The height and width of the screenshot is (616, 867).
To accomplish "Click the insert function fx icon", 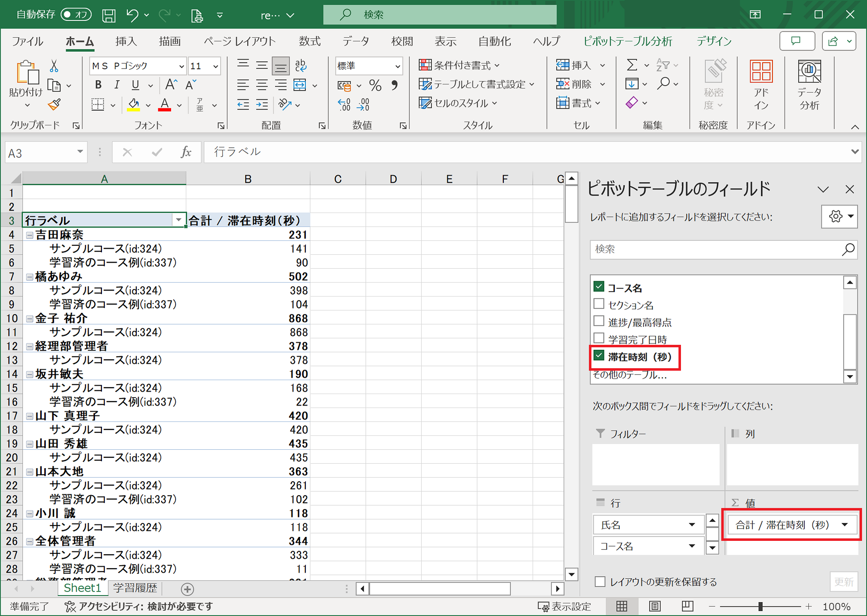I will 186,152.
